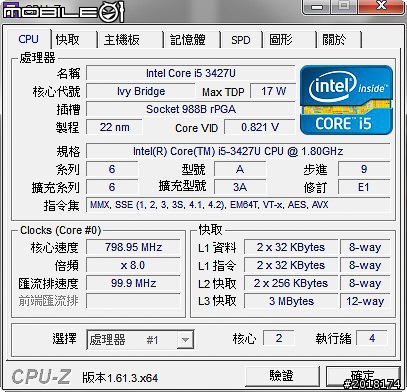Viewport: 407px width, 392px height.
Task: Click the window maximize button
Action: coord(344,6)
